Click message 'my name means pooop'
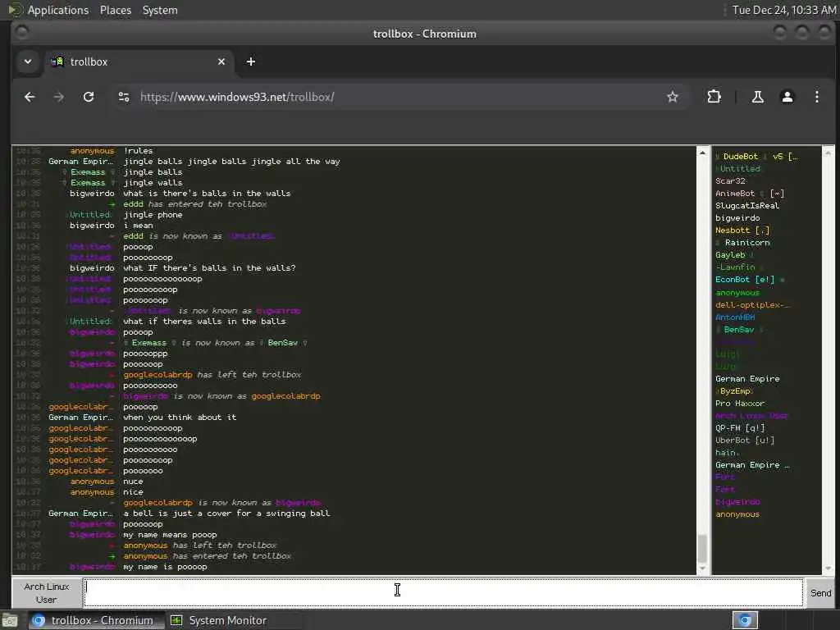Viewport: 840px width, 630px height. (x=170, y=535)
